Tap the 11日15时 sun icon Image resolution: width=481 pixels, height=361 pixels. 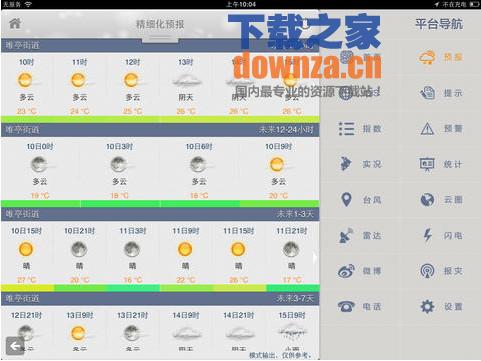point(238,249)
